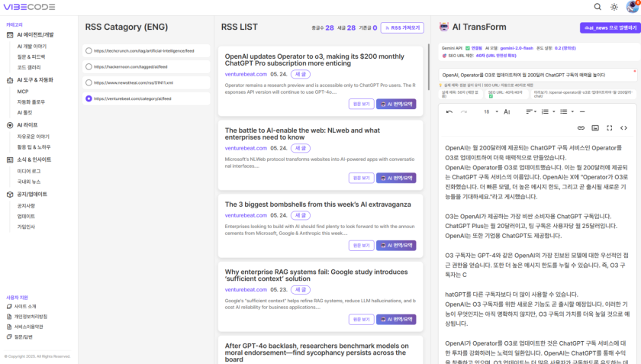Click the undo icon in the editor toolbar
641x364 pixels.
click(449, 111)
